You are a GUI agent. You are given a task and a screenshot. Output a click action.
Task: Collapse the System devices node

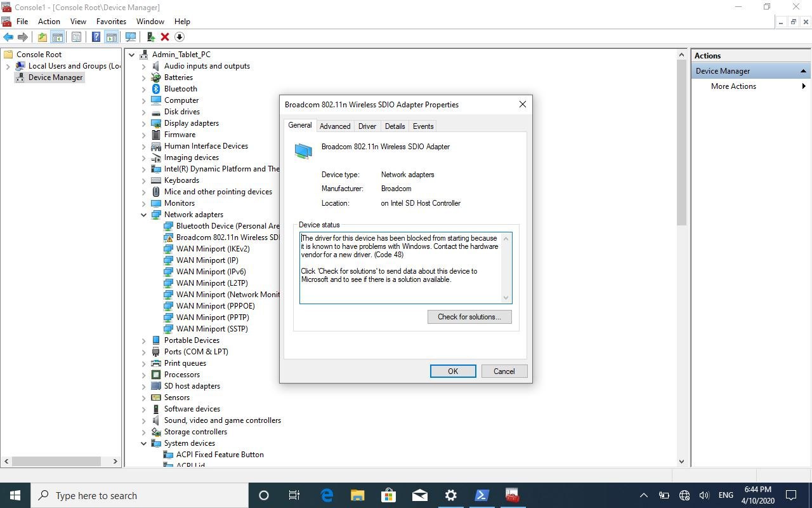pos(144,443)
